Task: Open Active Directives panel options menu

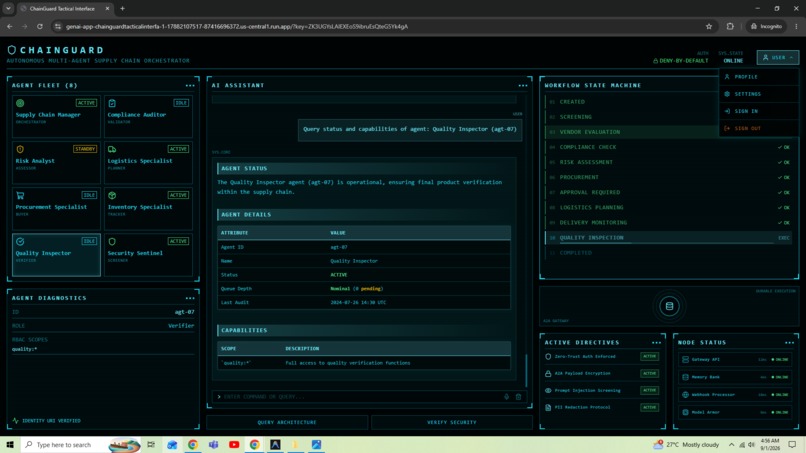Action: pos(656,342)
